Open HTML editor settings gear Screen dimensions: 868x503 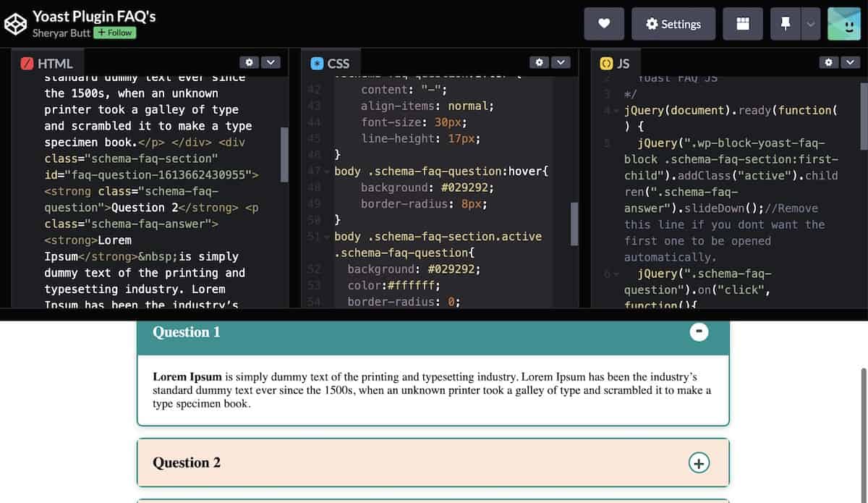[249, 63]
